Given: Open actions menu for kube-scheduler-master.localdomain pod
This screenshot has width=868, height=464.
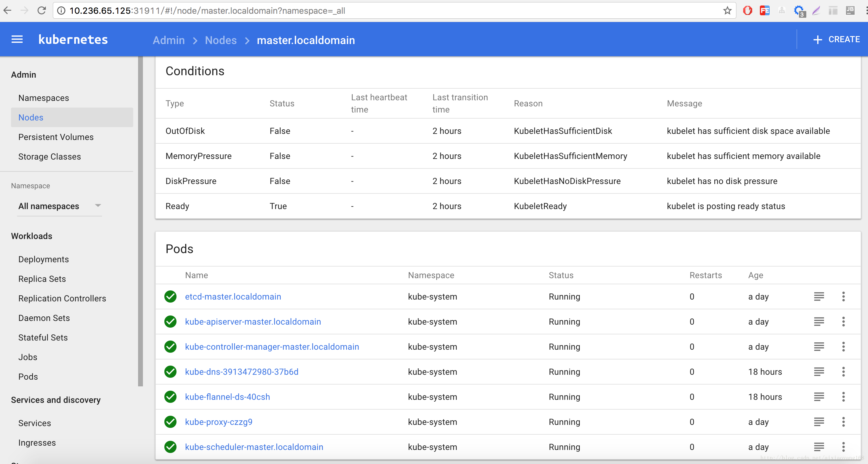Looking at the screenshot, I should point(843,447).
